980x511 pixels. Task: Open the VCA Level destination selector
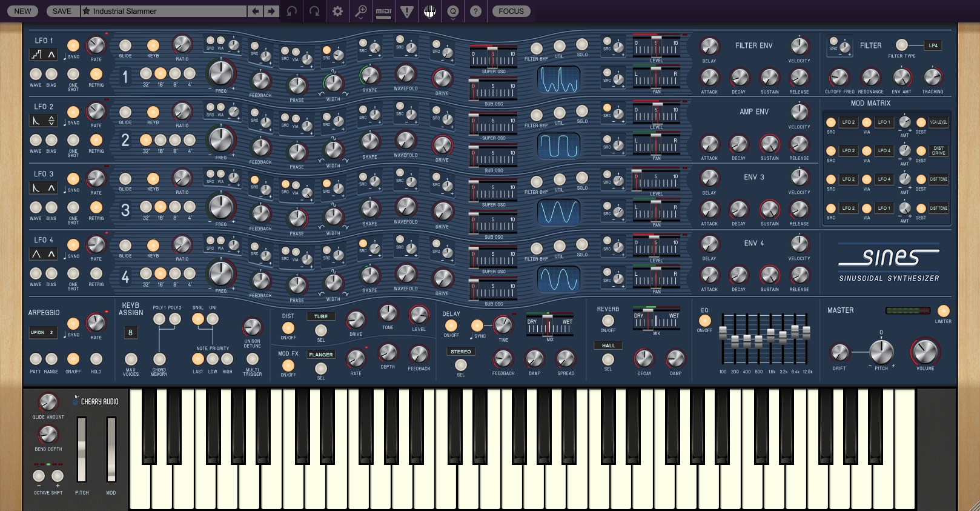click(x=939, y=122)
